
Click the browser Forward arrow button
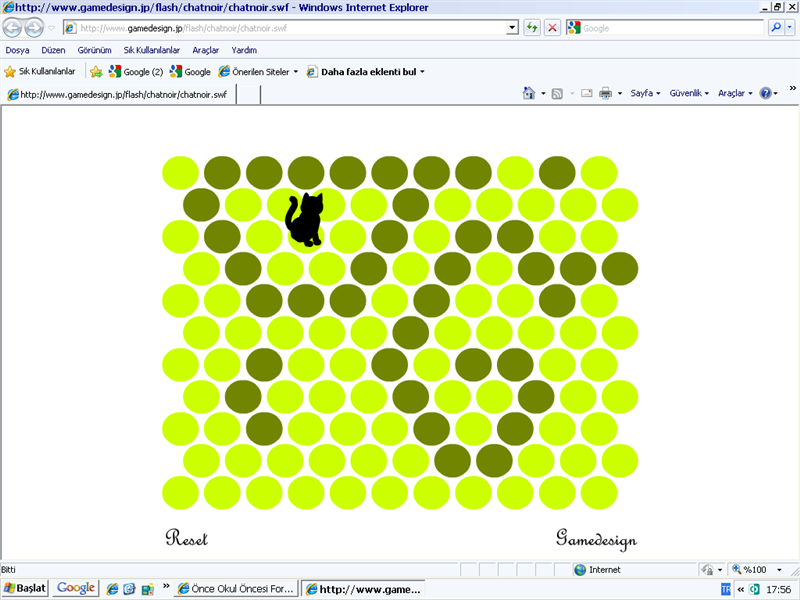click(34, 28)
